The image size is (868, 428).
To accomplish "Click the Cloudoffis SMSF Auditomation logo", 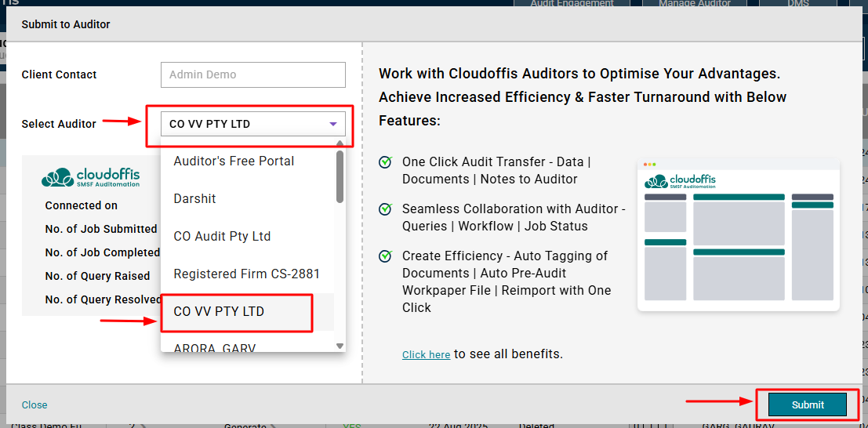I will click(91, 178).
